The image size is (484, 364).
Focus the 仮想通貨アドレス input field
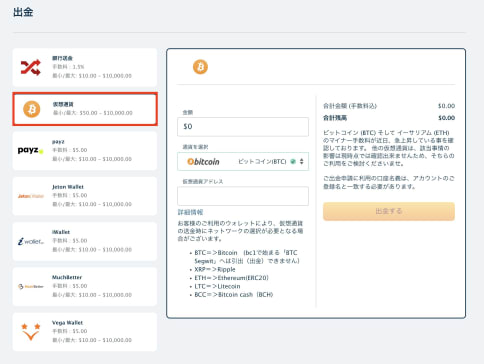pos(243,196)
